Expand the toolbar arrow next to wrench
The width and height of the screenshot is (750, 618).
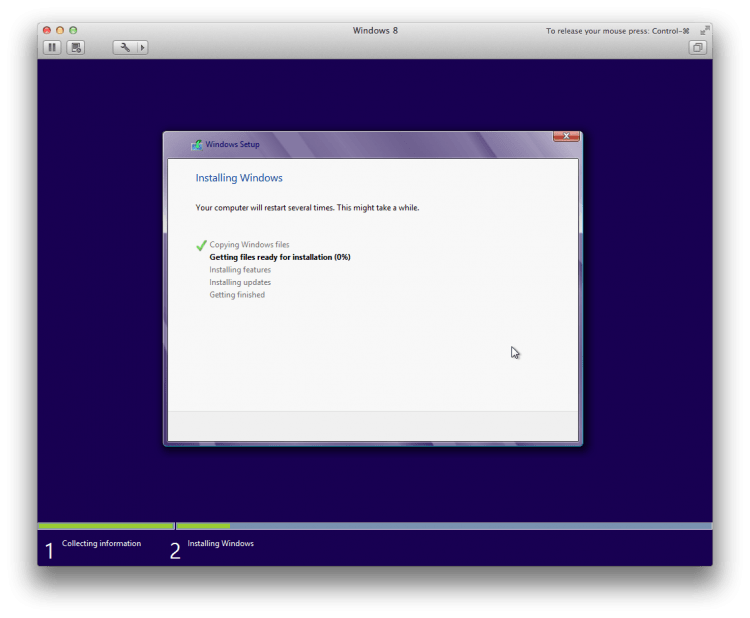[143, 47]
